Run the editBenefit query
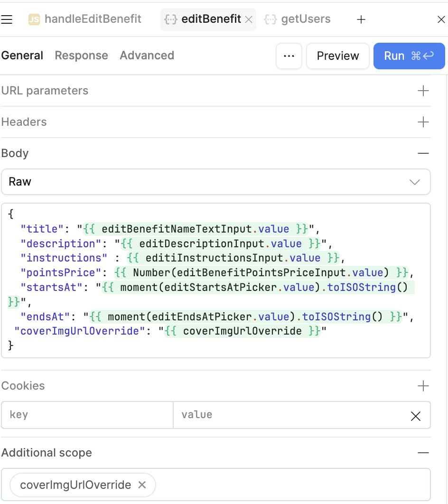Screen dimensions: 448x504 (409, 56)
